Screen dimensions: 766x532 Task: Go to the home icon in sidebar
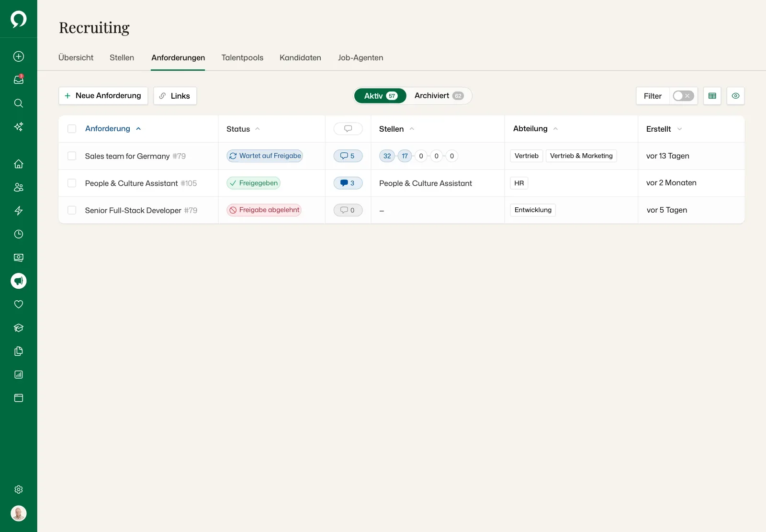[19, 164]
